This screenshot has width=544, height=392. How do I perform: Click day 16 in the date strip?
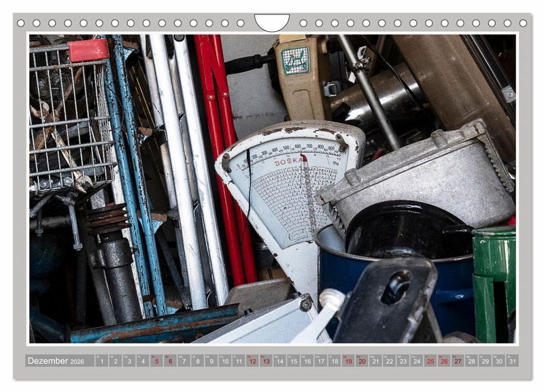(307, 361)
